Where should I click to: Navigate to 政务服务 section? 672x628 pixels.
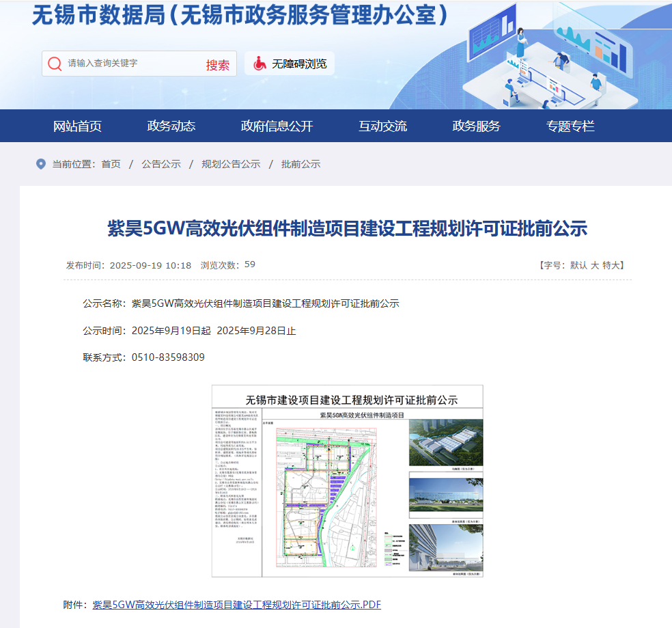476,126
